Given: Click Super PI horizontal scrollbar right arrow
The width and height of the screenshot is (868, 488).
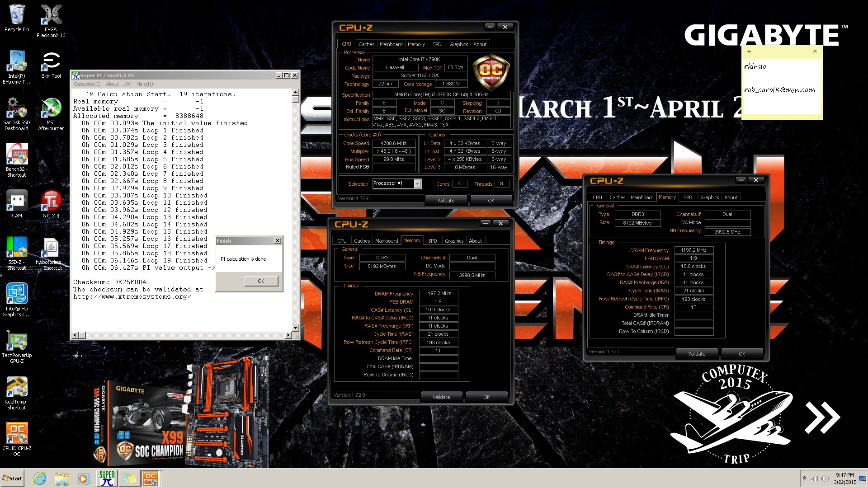Looking at the screenshot, I should [288, 335].
